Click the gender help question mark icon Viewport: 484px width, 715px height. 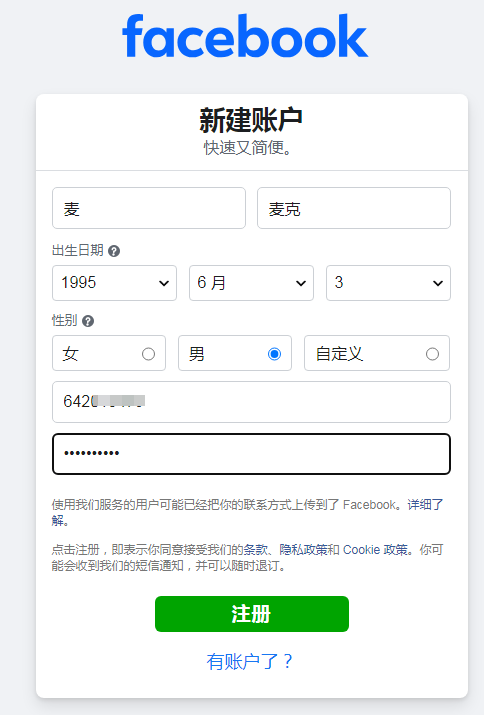coord(88,321)
